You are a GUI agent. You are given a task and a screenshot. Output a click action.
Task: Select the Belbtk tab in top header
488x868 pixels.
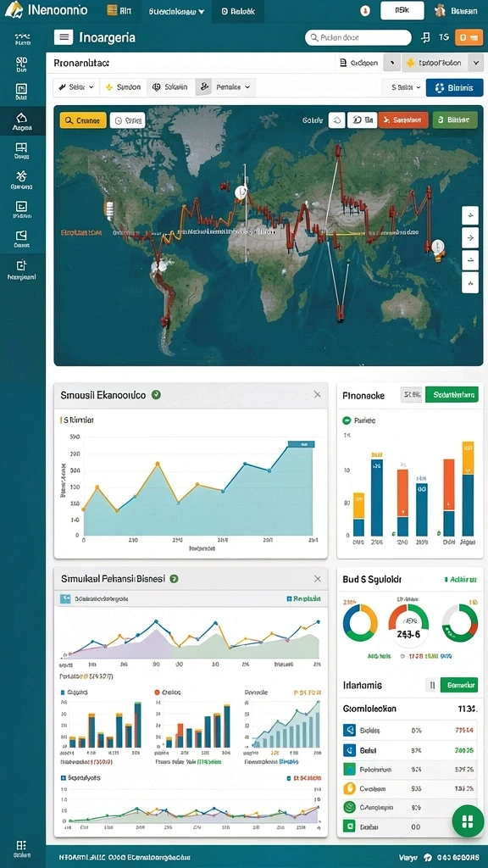coord(239,11)
